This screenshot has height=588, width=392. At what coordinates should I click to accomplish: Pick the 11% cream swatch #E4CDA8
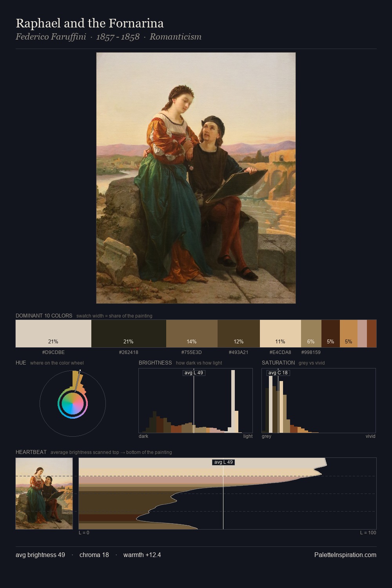tap(280, 334)
